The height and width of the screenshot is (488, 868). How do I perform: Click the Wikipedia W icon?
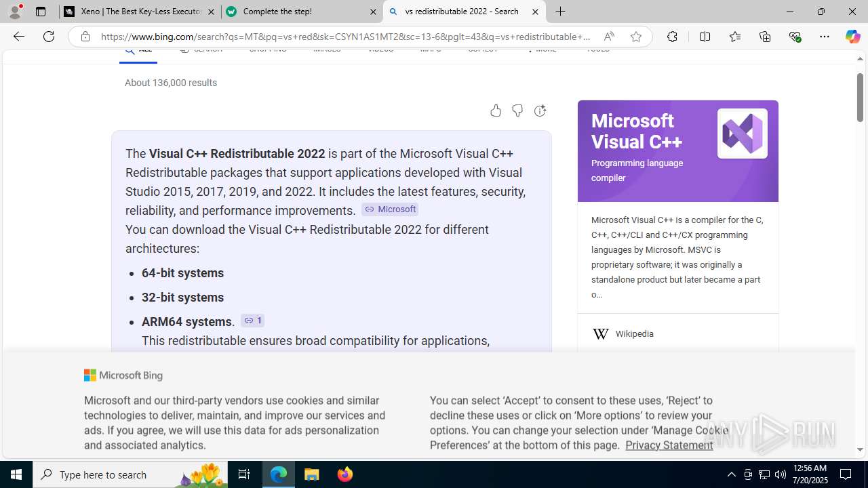coord(600,333)
